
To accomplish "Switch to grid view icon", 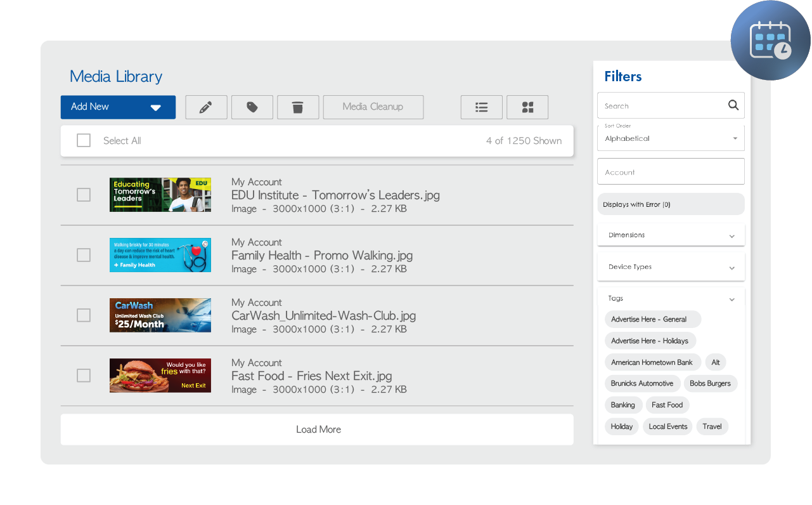I will pos(527,107).
